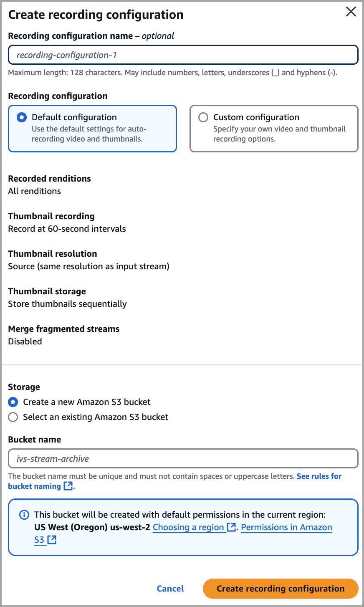Focus the recording configuration name field
This screenshot has height=607, width=364.
(x=183, y=55)
